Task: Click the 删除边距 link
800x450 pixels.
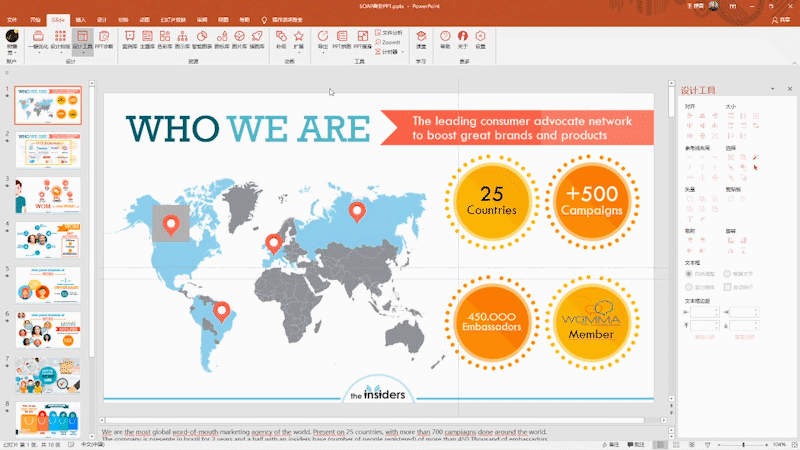Action: [x=705, y=337]
